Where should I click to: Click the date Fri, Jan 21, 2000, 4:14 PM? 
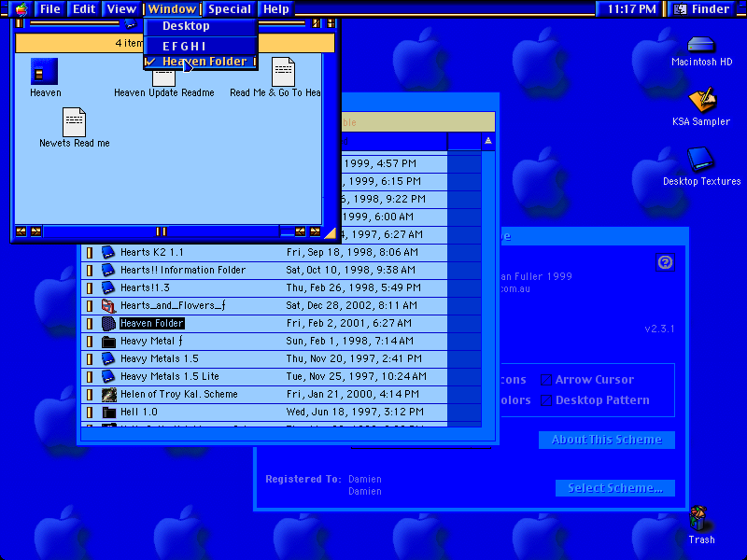[353, 394]
